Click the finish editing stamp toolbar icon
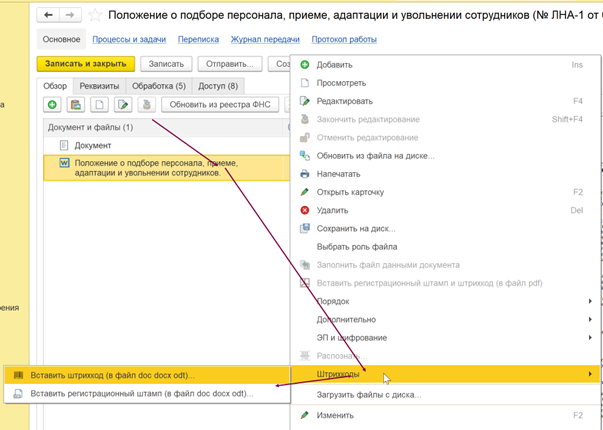This screenshot has height=430, width=603. [x=147, y=105]
